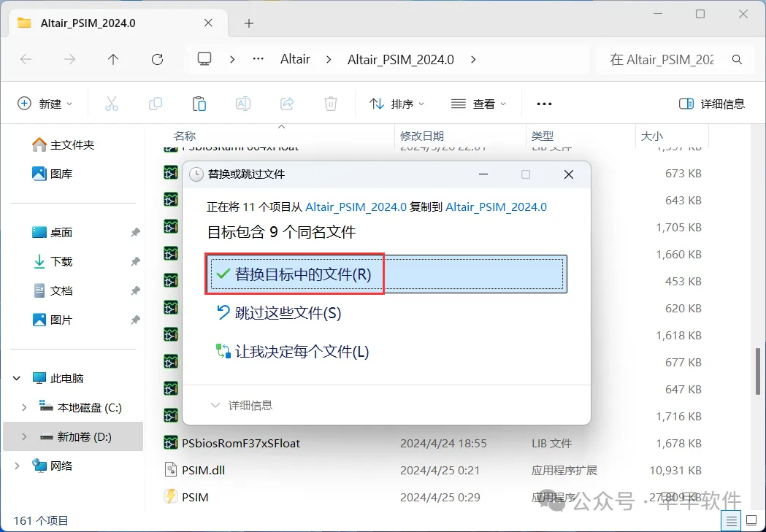Click source Altair_PSIM_2024.0 link in dialog
This screenshot has width=766, height=532.
356,207
